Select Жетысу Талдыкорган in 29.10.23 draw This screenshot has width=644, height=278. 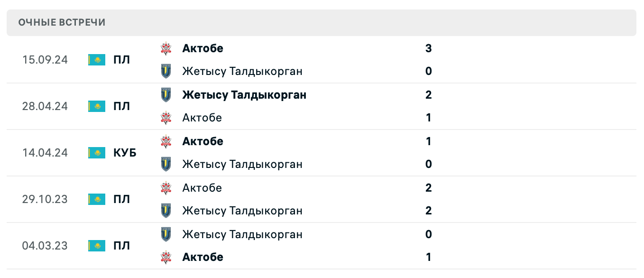coord(242,211)
